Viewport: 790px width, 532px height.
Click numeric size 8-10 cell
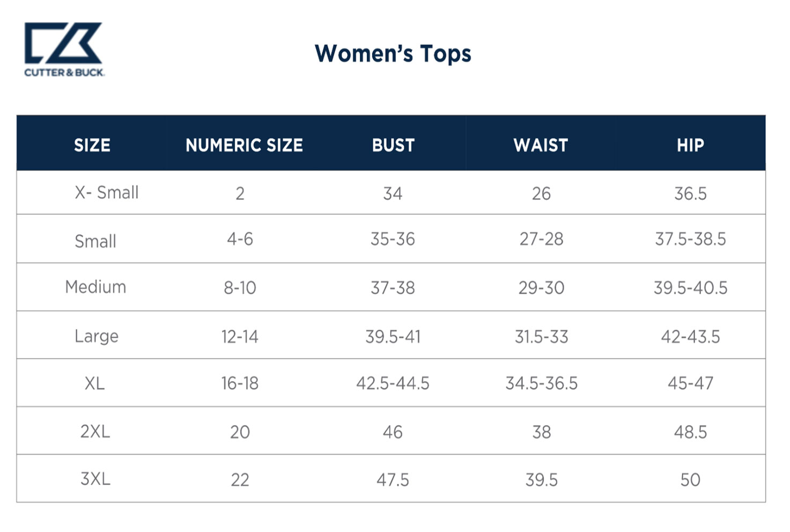(240, 288)
